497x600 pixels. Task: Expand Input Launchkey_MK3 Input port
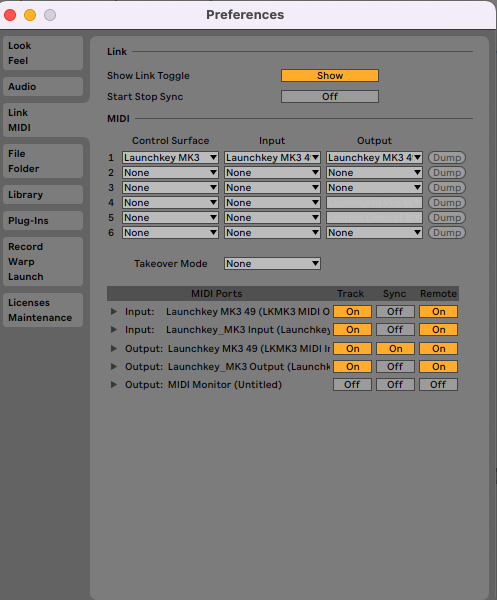pyautogui.click(x=114, y=329)
